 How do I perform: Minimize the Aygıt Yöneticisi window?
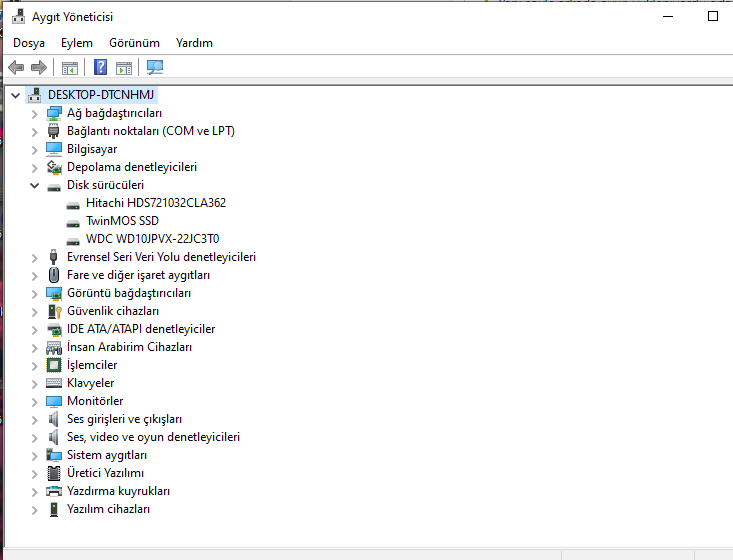coord(668,16)
